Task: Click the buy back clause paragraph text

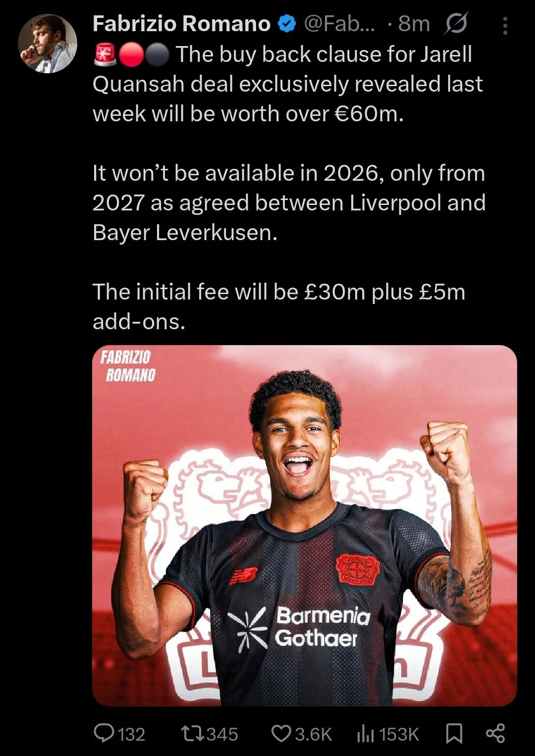Action: pos(288,84)
